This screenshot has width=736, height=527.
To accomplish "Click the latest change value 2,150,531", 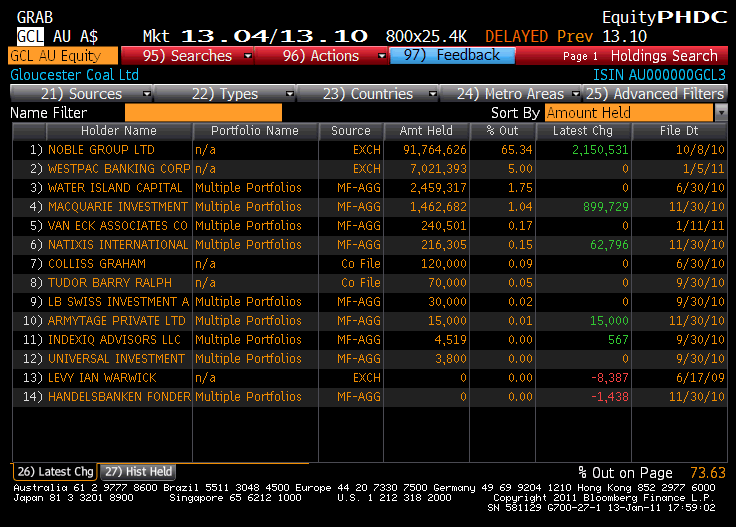I will [600, 150].
